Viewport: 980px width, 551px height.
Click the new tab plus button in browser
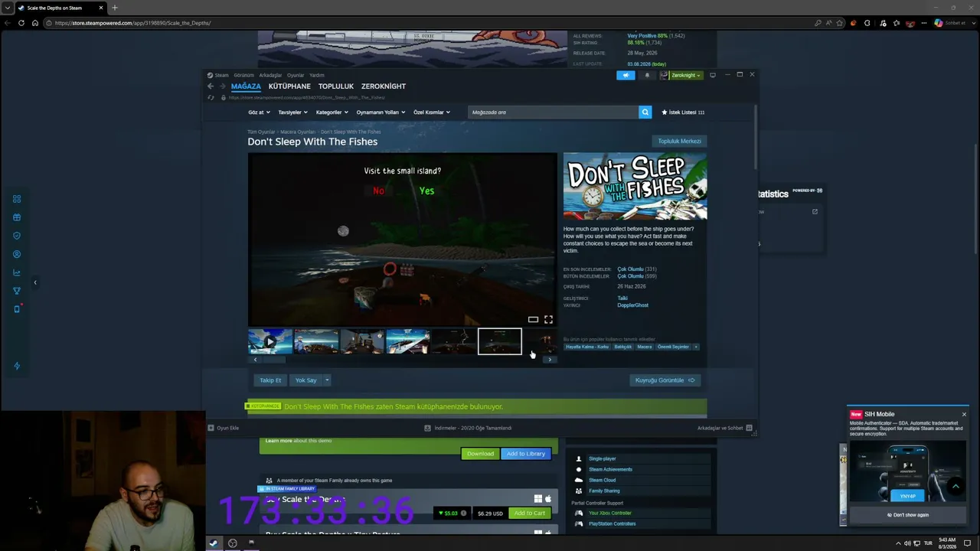115,8
